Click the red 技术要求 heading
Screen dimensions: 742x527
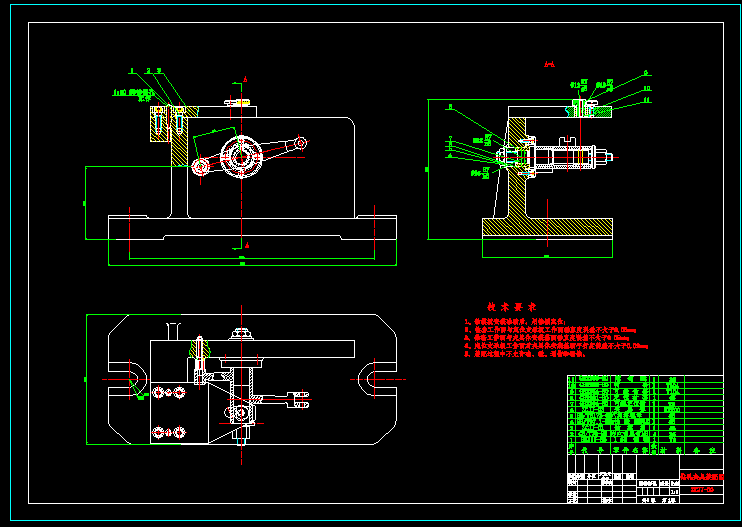512,307
